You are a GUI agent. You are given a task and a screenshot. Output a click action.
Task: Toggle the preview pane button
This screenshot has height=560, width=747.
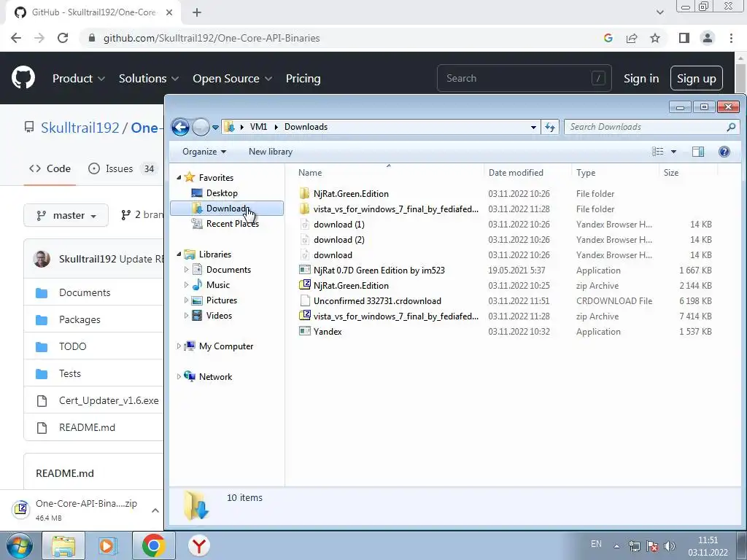pos(698,152)
